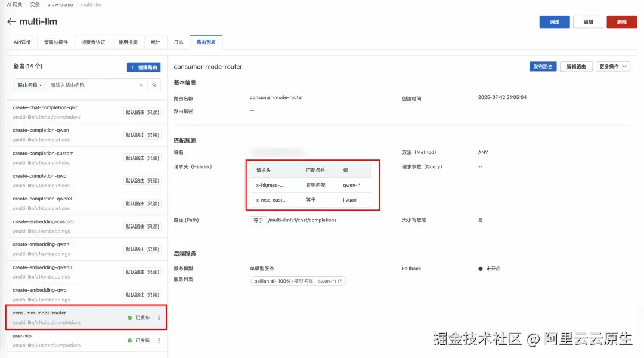Viewport: 644px width, 358px height.
Task: Switch to the API详情 tab
Action: 21,42
